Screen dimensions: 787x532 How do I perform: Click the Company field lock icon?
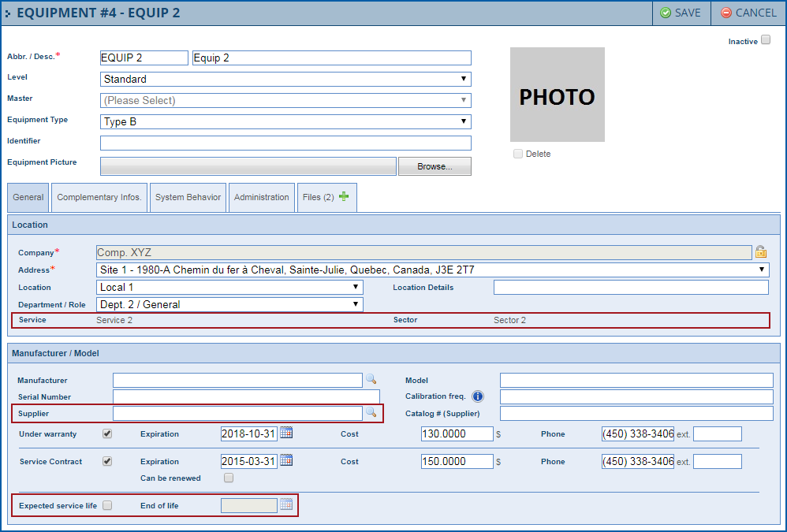761,252
